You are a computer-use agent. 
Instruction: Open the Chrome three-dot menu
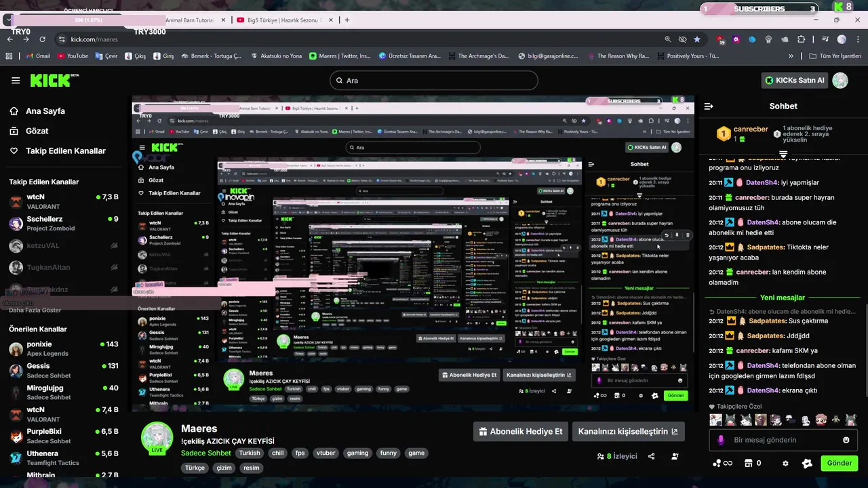[x=858, y=39]
